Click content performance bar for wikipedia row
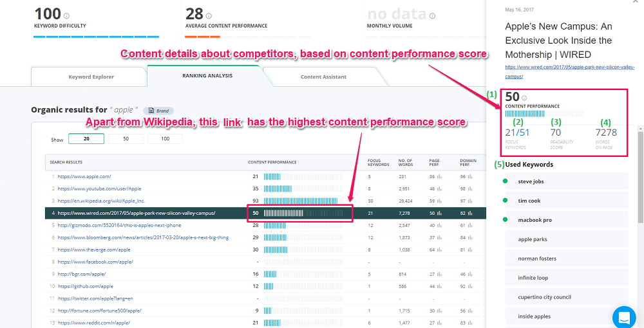 pyautogui.click(x=303, y=201)
